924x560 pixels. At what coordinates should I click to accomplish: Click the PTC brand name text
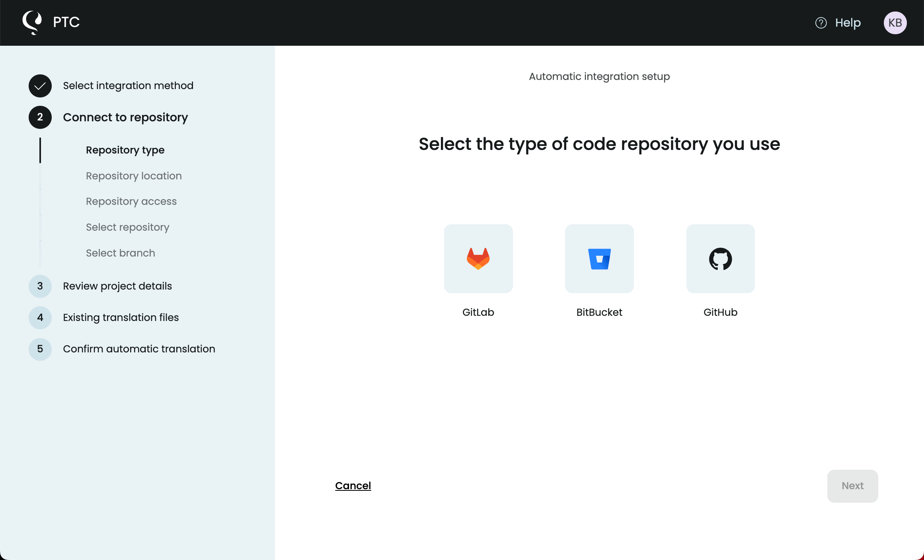pyautogui.click(x=66, y=22)
